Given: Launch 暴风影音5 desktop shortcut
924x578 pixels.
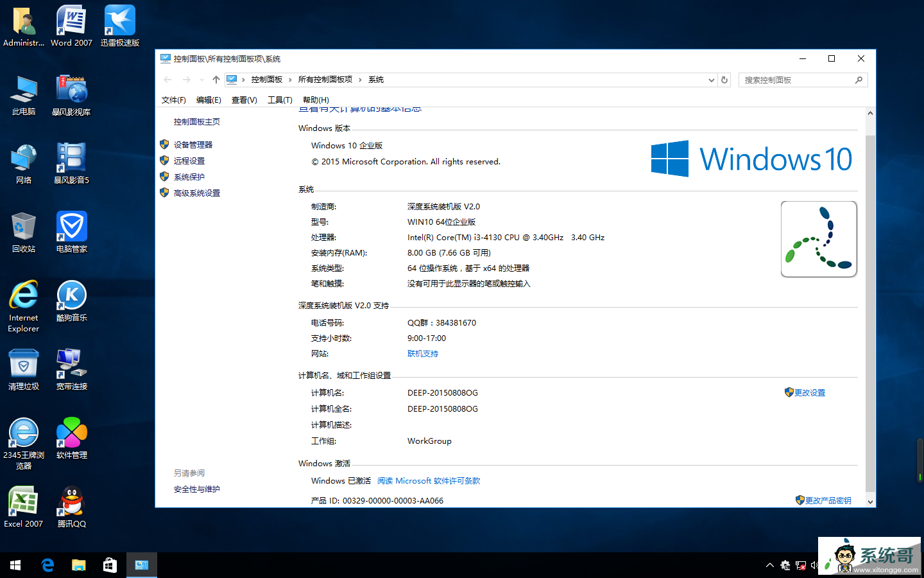Looking at the screenshot, I should point(71,164).
